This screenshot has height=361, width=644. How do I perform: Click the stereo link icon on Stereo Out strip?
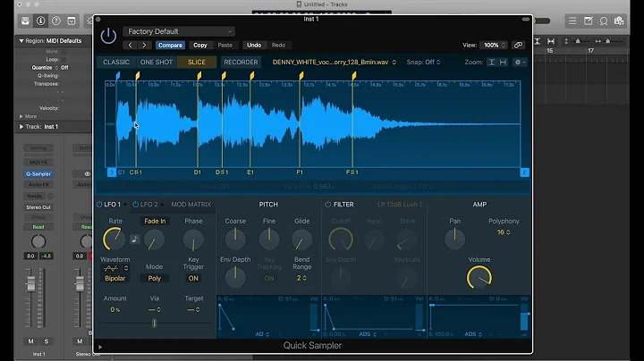click(87, 174)
